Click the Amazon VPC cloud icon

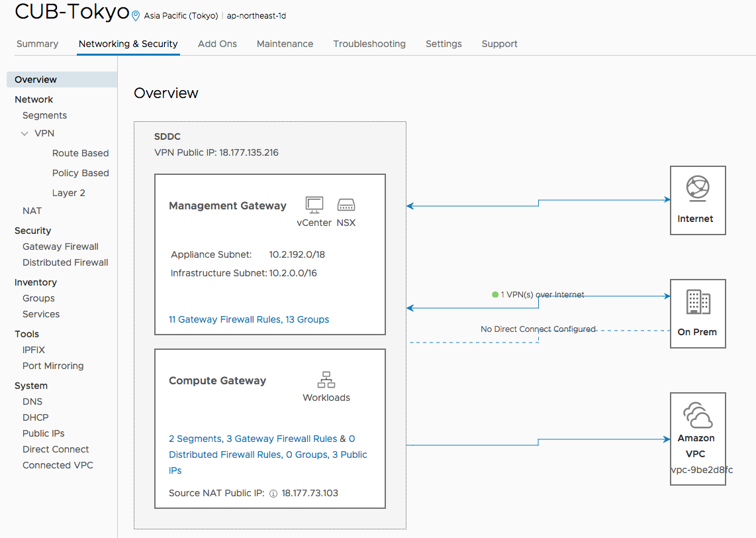tap(698, 415)
